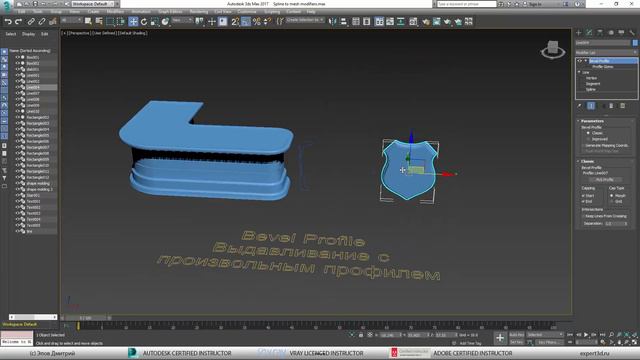The height and width of the screenshot is (360, 640).
Task: Toggle Keep Lines From Crossing checkbox
Action: [x=583, y=216]
